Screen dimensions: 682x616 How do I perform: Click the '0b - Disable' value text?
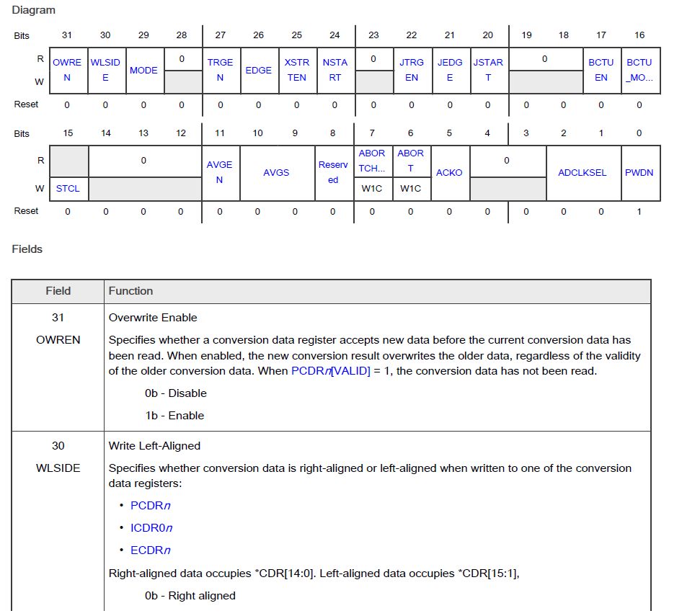tap(176, 393)
